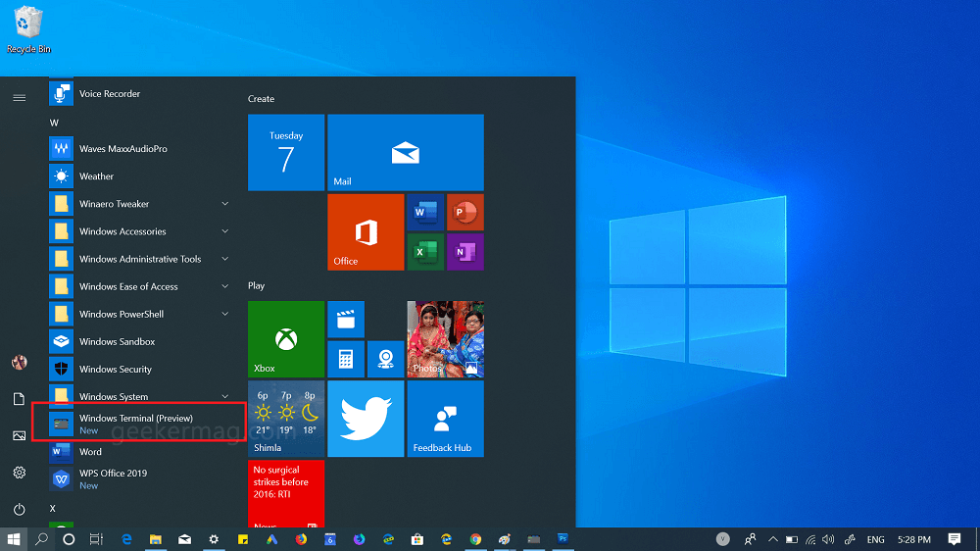Jump to letter X app list header
Screen dimensions: 980x551
[x=53, y=508]
